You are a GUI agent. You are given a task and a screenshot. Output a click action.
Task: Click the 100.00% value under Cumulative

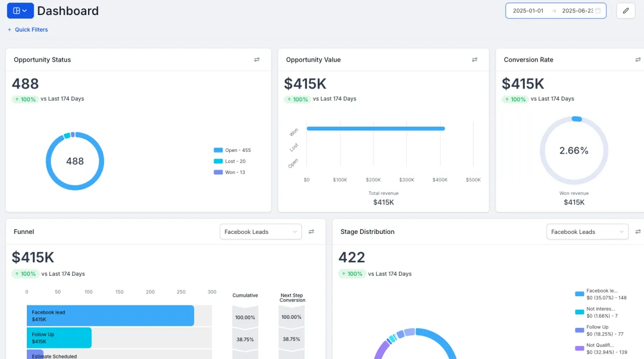point(245,317)
